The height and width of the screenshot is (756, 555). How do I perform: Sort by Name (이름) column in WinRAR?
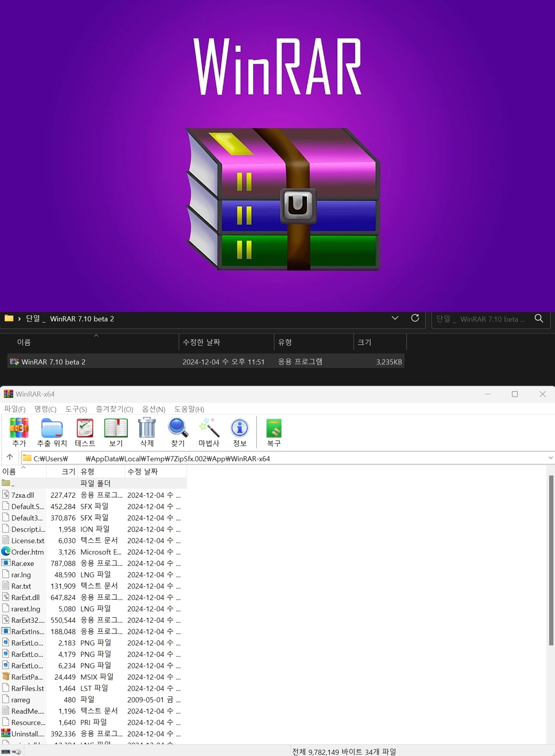click(23, 471)
